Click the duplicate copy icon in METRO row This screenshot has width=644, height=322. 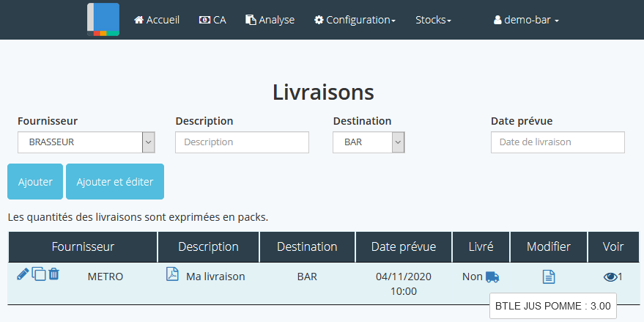coord(39,274)
